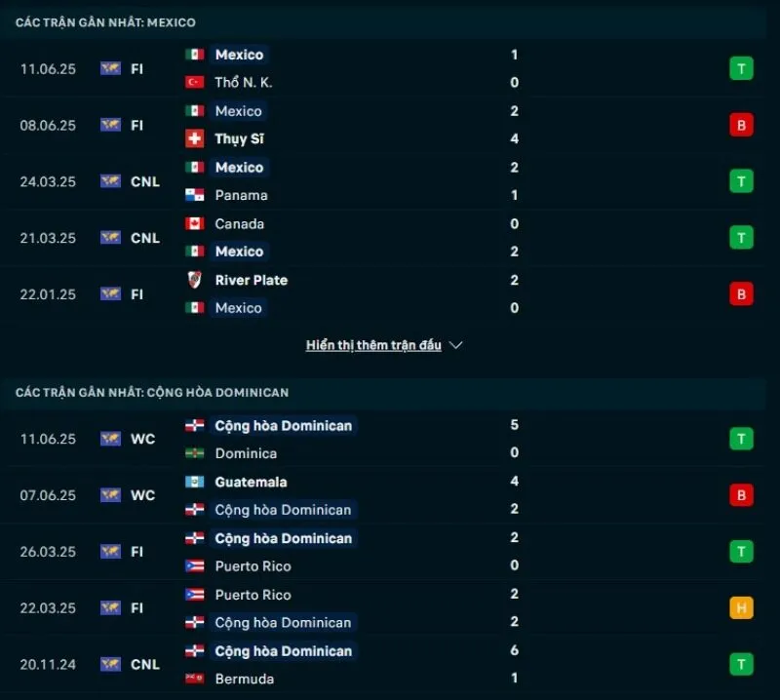The height and width of the screenshot is (700, 780).
Task: Click the CNL competition label on 21.03.25
Action: [x=145, y=238]
